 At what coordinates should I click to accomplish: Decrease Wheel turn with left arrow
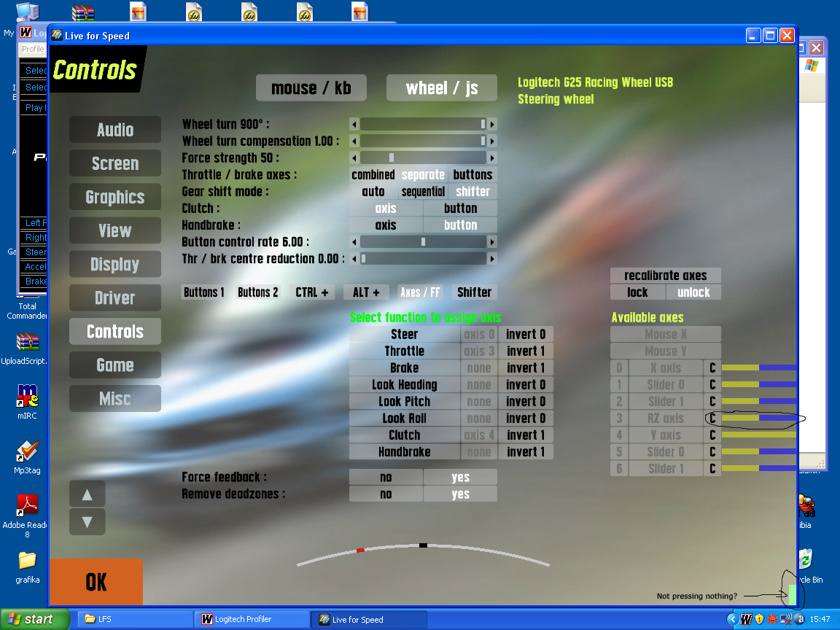354,124
